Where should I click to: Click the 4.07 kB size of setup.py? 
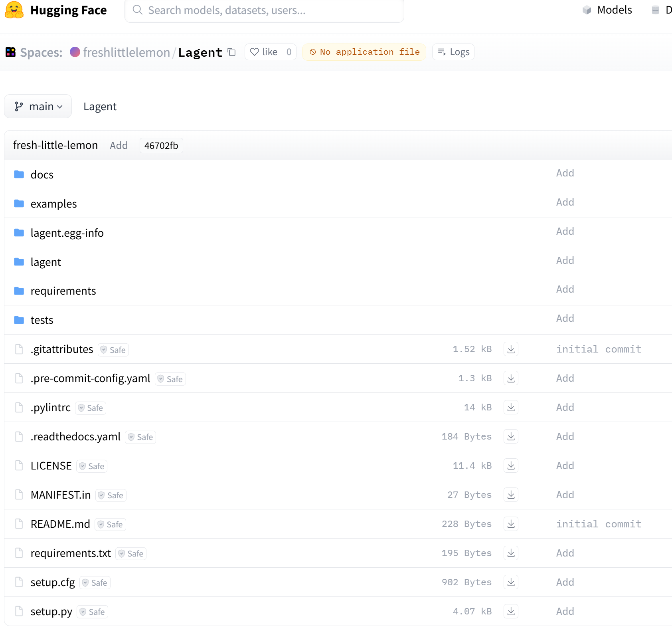(472, 611)
